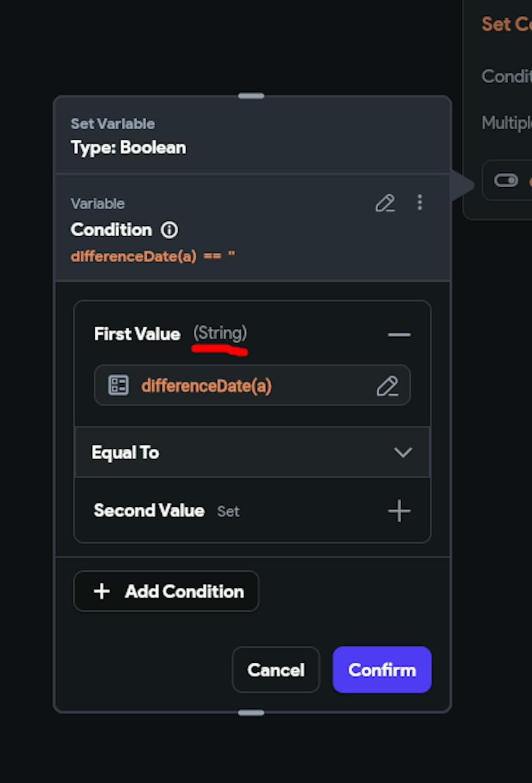Cancel the Set Variable dialog
This screenshot has height=783, width=532.
[x=276, y=670]
